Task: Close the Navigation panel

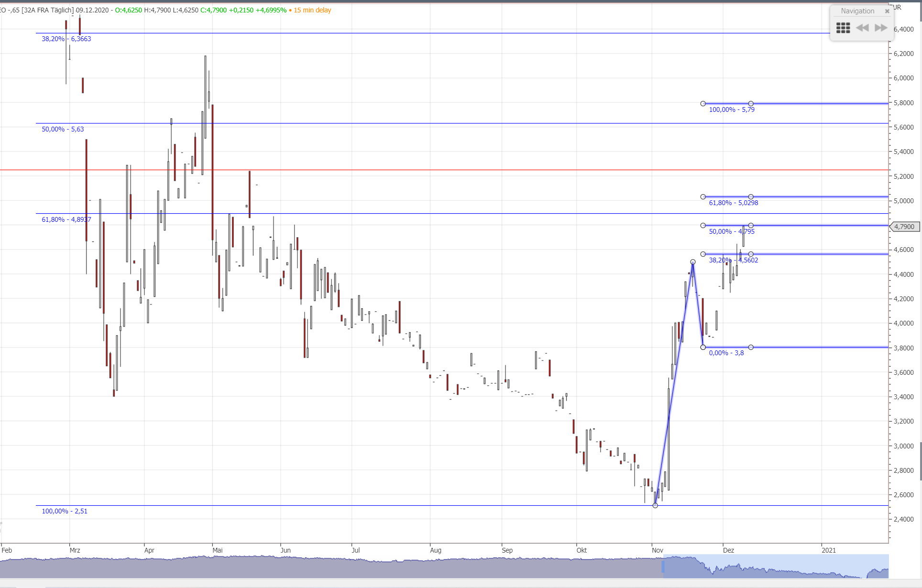Action: coord(887,11)
